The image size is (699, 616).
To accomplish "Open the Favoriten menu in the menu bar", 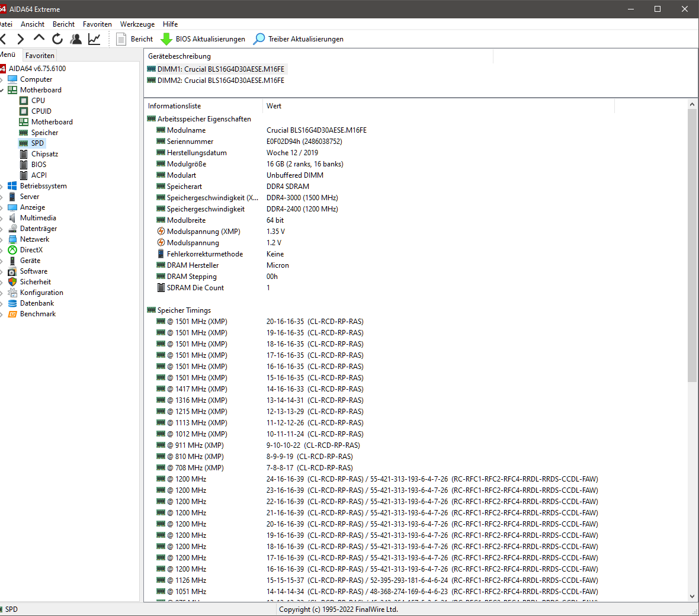I will point(97,24).
